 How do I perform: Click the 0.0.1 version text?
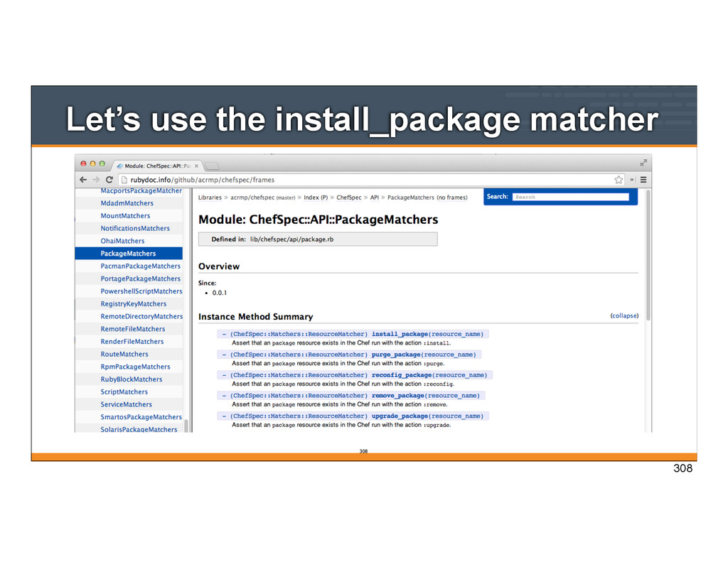(220, 293)
